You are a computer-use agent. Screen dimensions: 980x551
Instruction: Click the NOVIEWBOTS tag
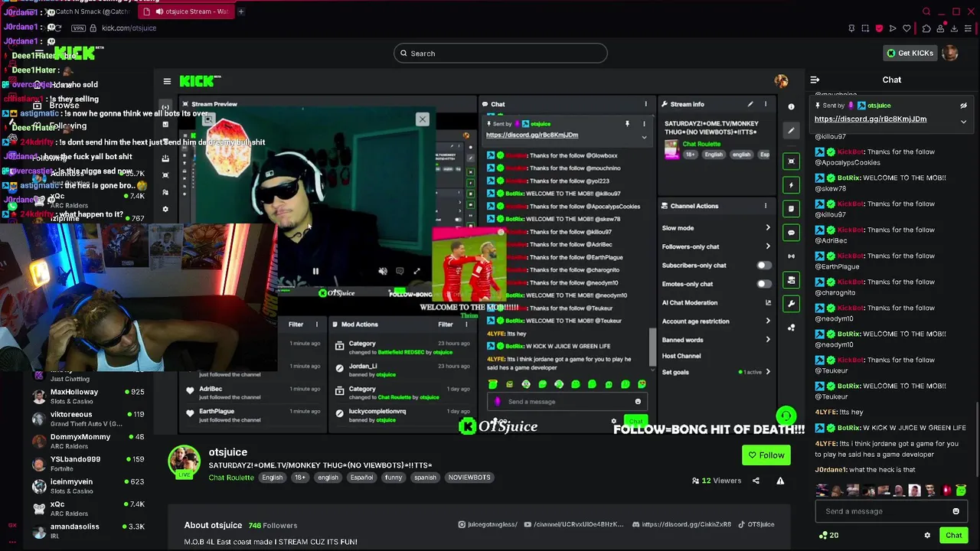point(469,478)
